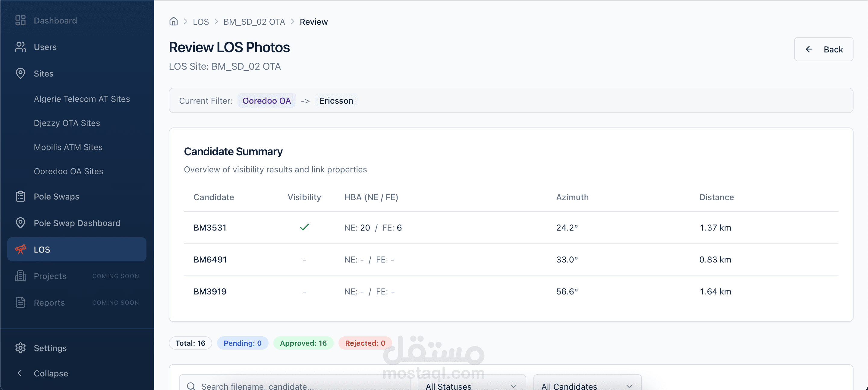Click the Pole Swaps clipboard icon
Viewport: 868px width, 390px height.
(x=20, y=197)
